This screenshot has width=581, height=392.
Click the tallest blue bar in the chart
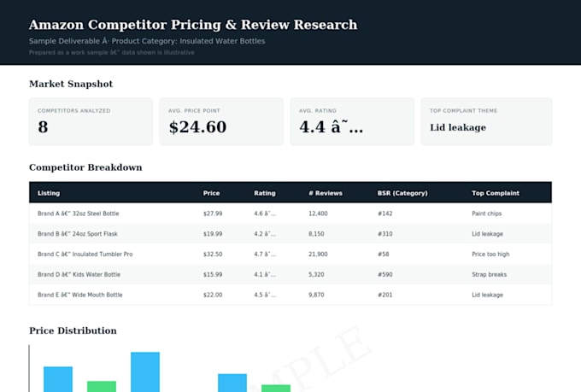pos(145,372)
